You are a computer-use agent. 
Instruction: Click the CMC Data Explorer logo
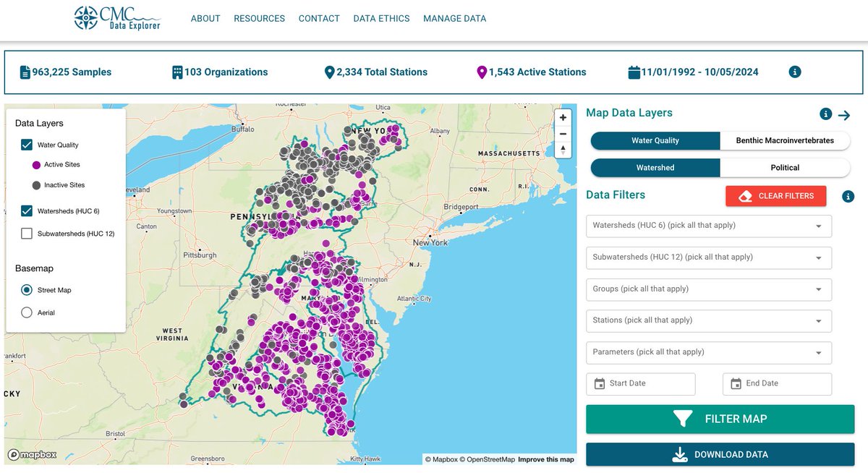point(117,18)
